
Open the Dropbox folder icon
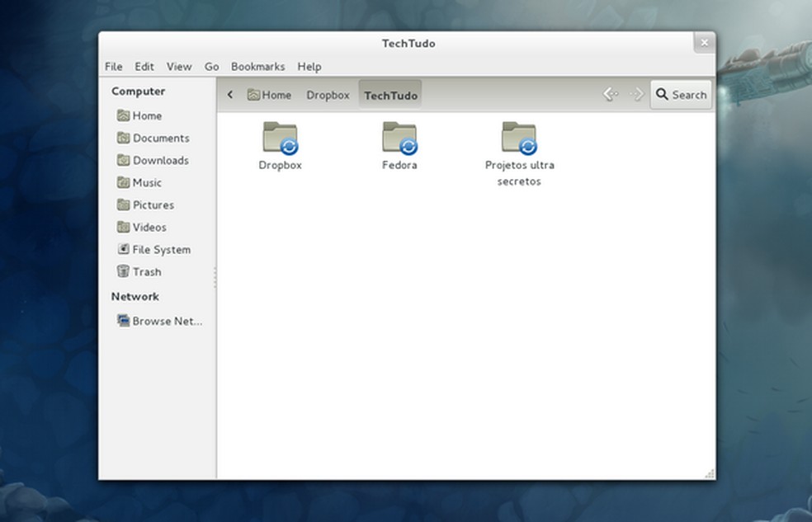280,139
